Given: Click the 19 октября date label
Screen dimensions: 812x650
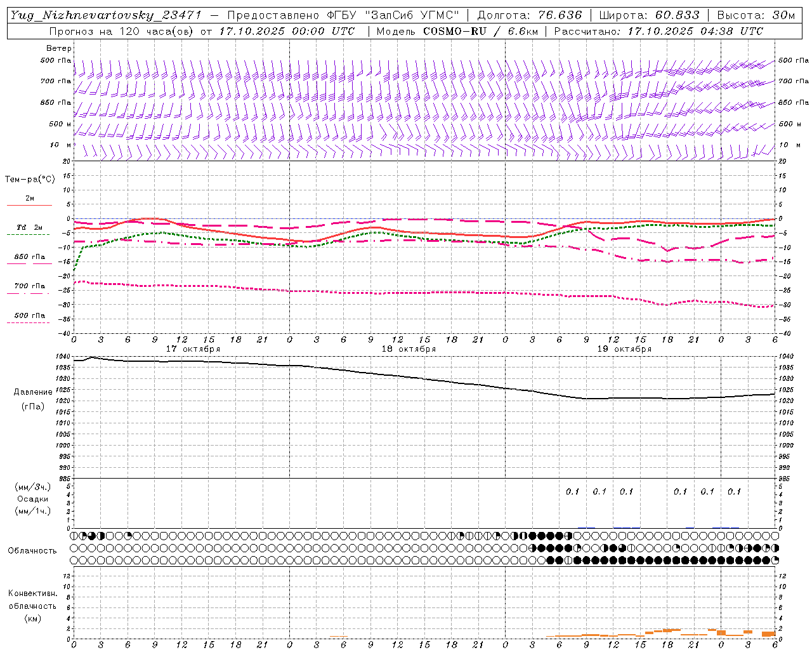Looking at the screenshot, I should pos(625,349).
